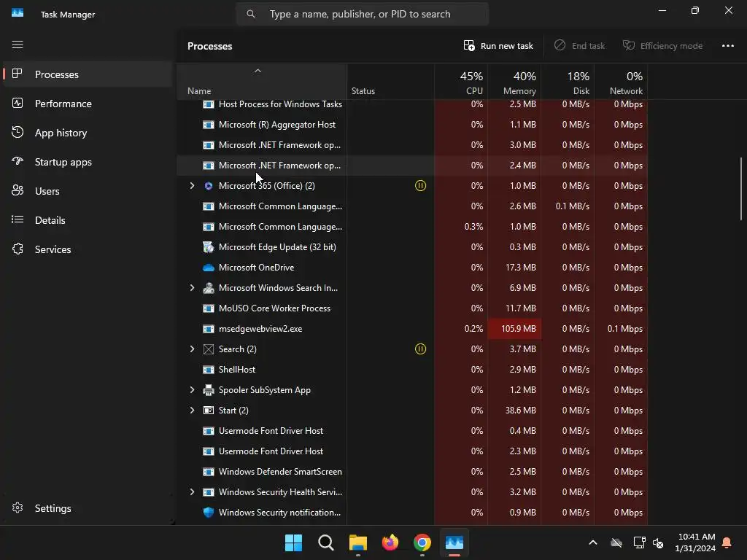Open File Explorer from the taskbar
Screen dimensions: 747x560
[x=357, y=542]
